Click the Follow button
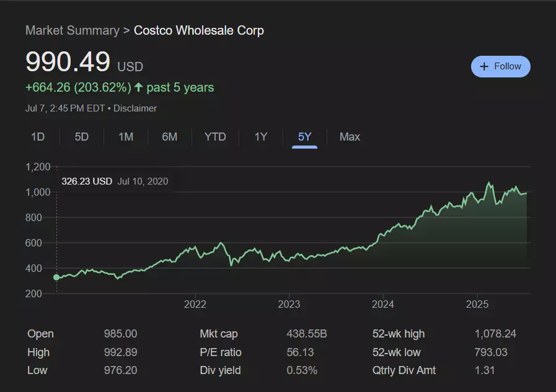 500,66
